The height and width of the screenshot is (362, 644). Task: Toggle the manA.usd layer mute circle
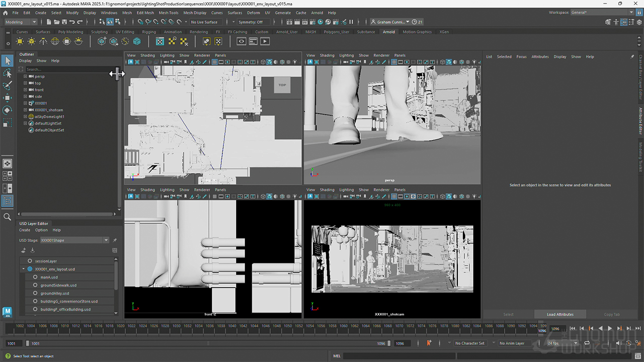pyautogui.click(x=35, y=277)
